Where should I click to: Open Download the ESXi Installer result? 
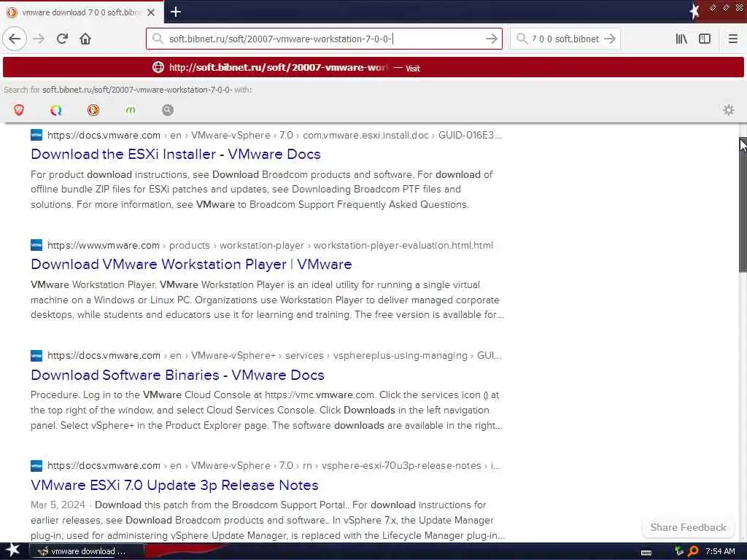(x=176, y=154)
